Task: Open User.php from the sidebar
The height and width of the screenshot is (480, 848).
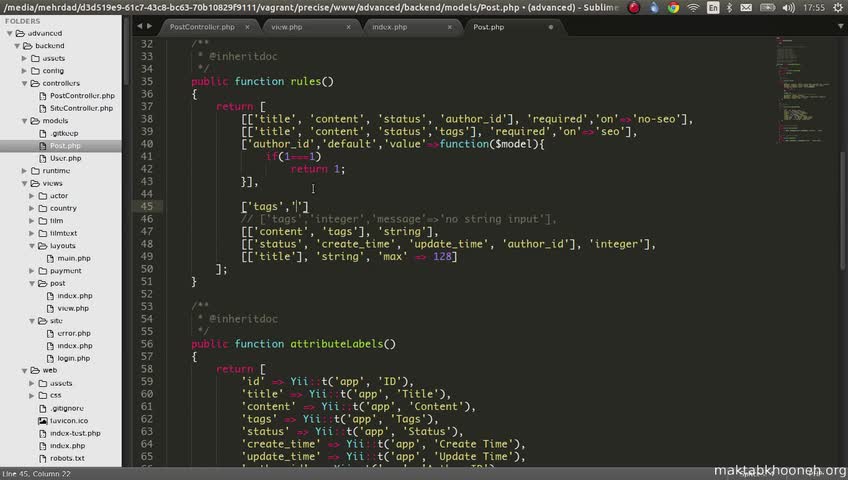Action: pyautogui.click(x=65, y=158)
